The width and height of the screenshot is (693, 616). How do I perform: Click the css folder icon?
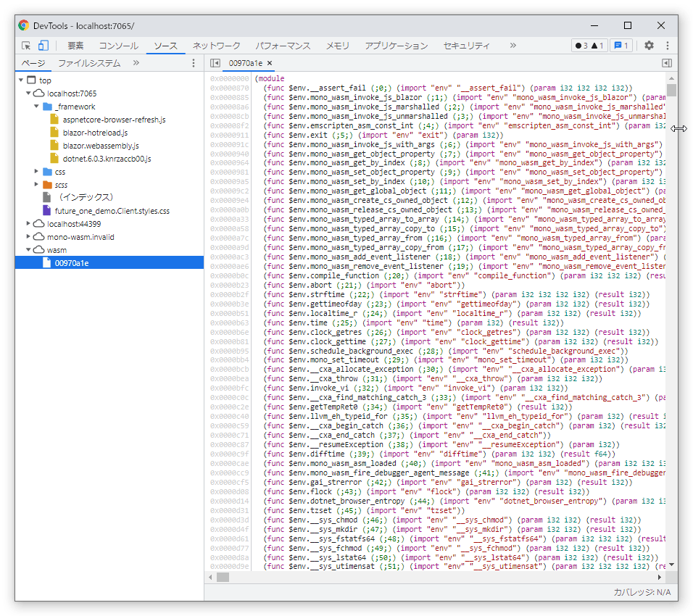(x=47, y=172)
